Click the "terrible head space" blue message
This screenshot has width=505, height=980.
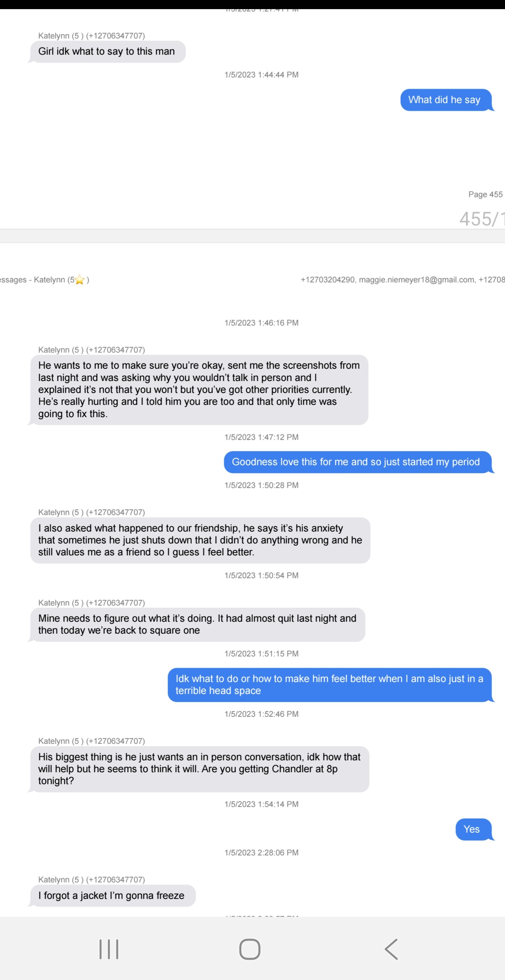tap(329, 685)
